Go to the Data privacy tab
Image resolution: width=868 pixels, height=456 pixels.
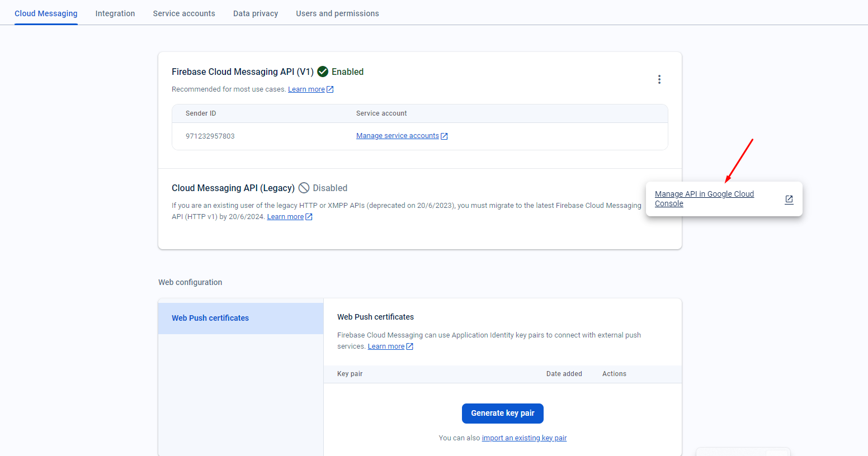point(256,13)
